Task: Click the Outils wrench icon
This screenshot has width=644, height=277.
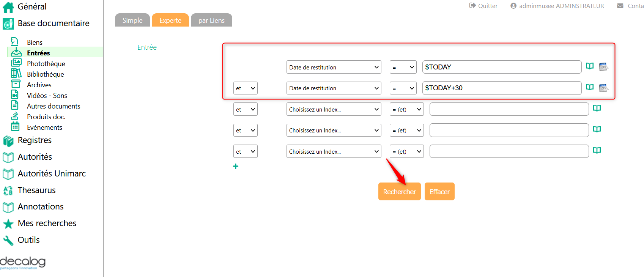Action: 8,240
